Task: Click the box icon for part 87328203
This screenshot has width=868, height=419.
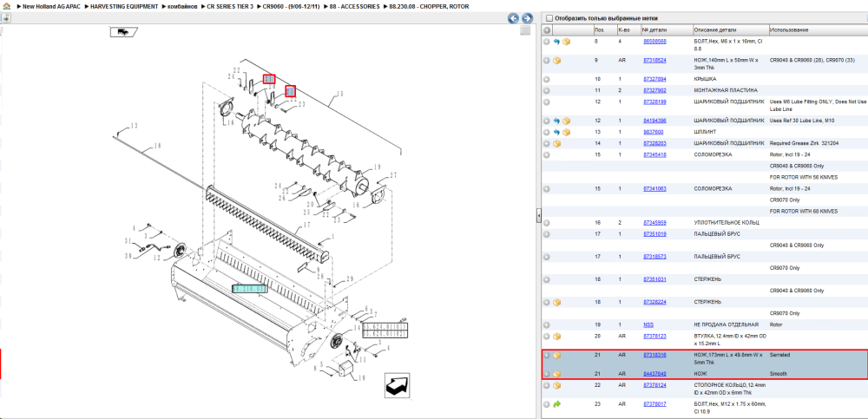Action: [557, 143]
